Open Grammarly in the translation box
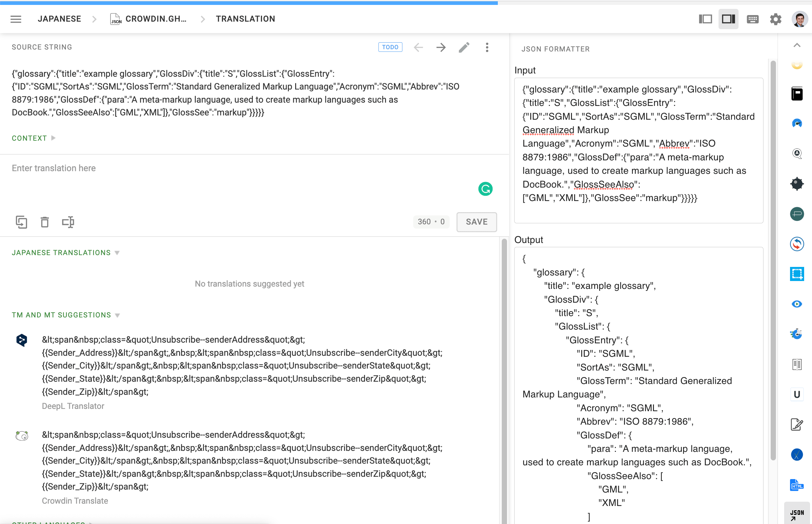Screen dimensions: 812x524 point(485,189)
